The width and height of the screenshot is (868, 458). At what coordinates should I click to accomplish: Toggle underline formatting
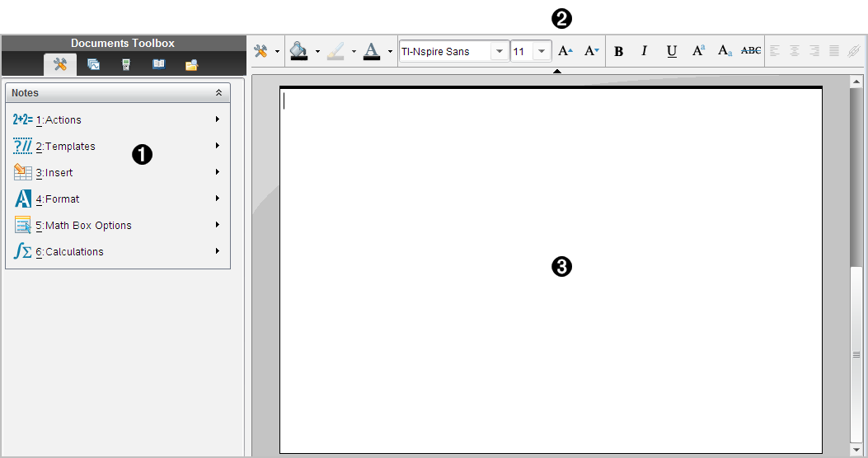click(x=672, y=51)
